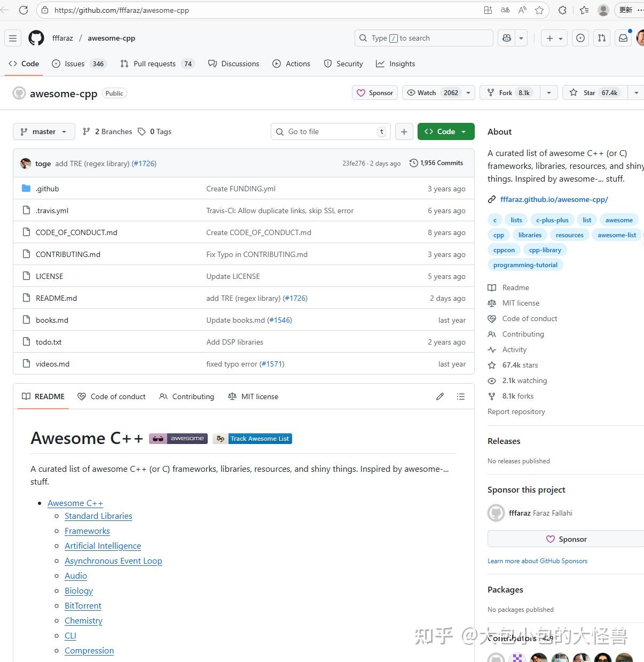644x662 pixels.
Task: Expand the master branch dropdown
Action: tap(44, 131)
